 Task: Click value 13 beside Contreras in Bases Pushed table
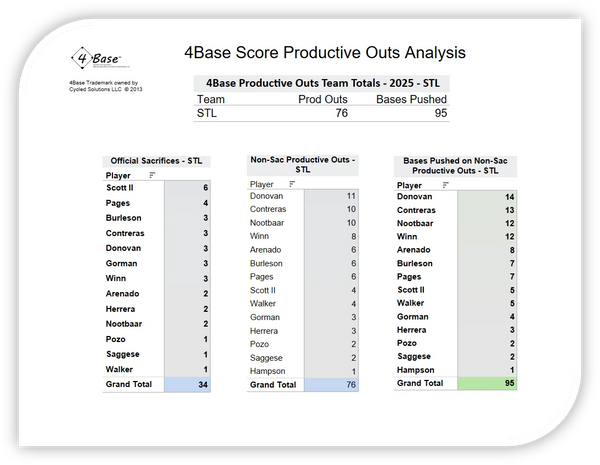tap(509, 210)
